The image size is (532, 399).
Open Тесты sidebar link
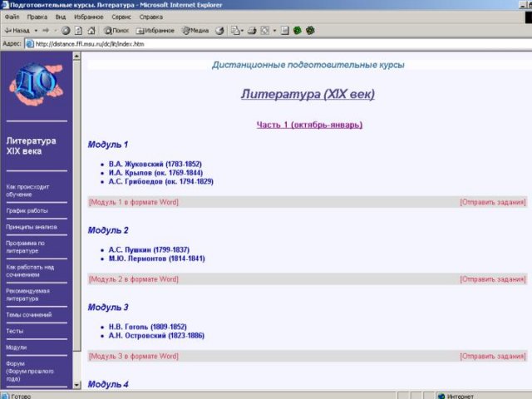point(15,331)
